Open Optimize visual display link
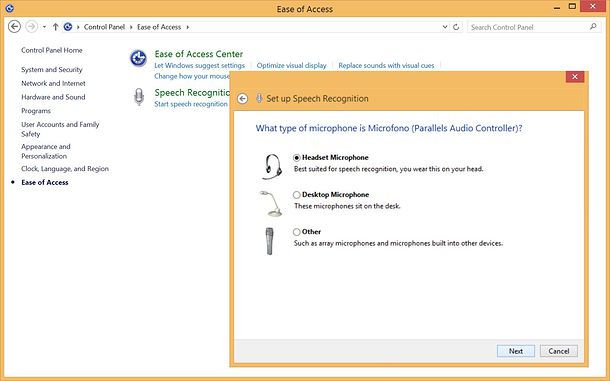 [291, 65]
